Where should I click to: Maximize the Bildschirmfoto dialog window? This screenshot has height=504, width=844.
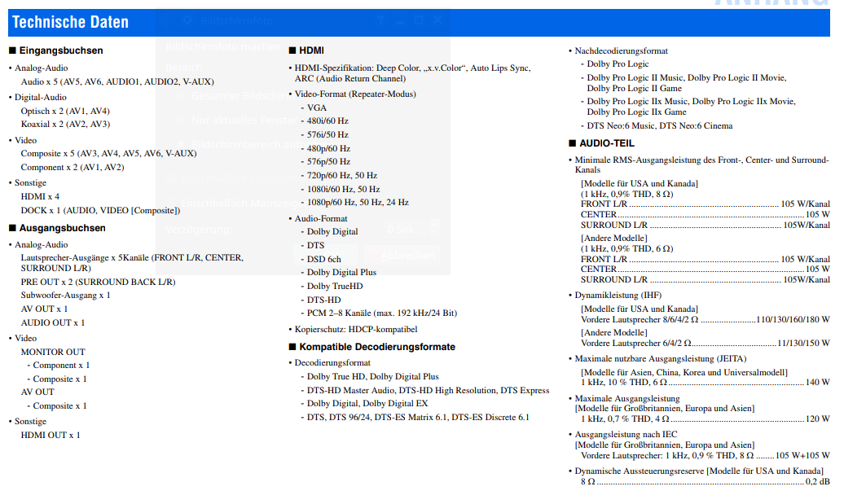419,20
